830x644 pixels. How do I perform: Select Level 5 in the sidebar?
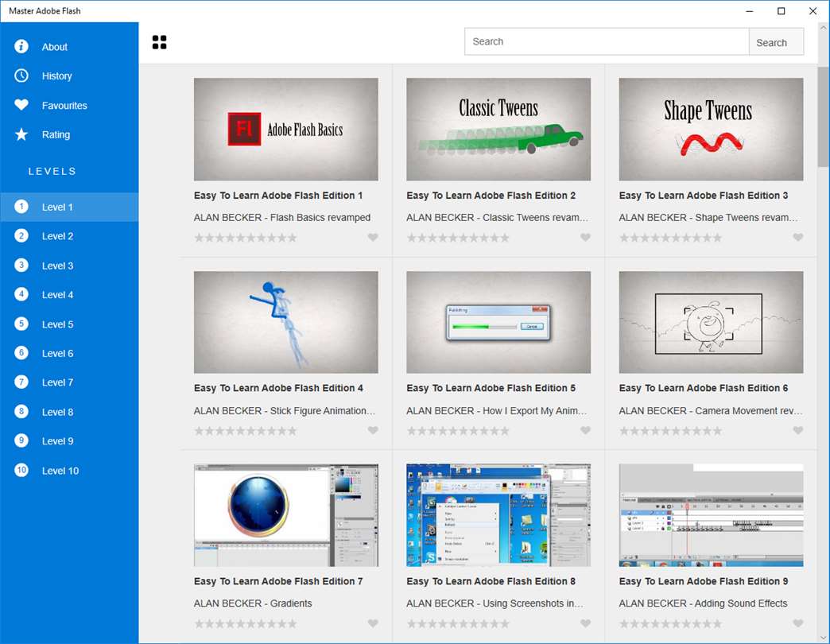69,324
